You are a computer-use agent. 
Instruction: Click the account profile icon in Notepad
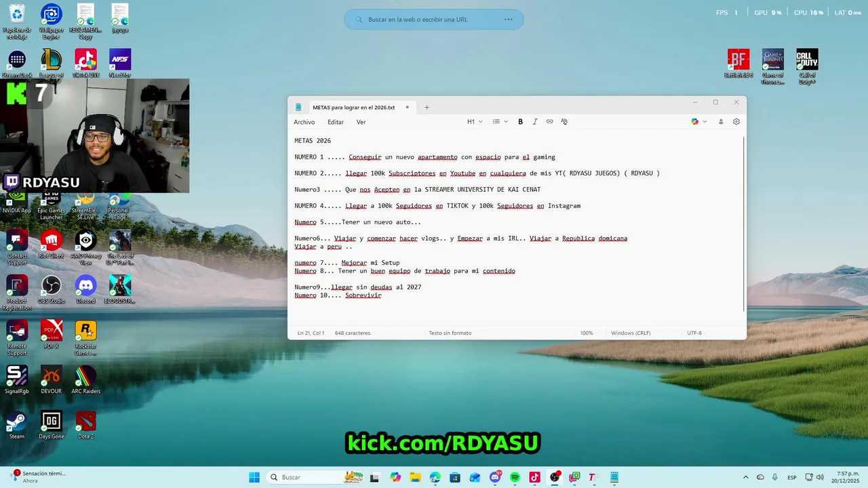click(x=721, y=122)
